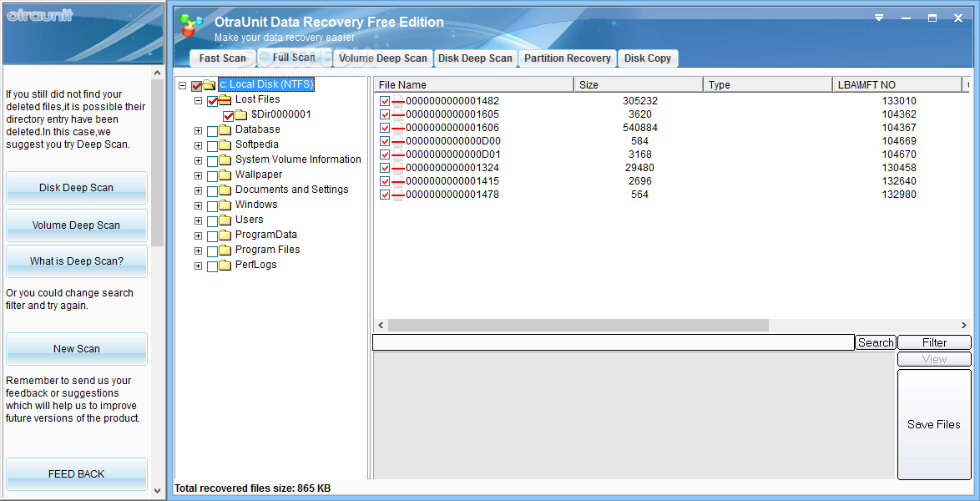Click the Documents and Settings folder icon
The width and height of the screenshot is (980, 501).
pos(225,190)
